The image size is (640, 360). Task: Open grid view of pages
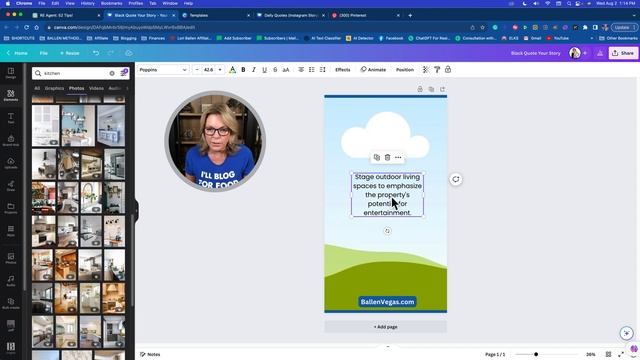[x=608, y=354]
